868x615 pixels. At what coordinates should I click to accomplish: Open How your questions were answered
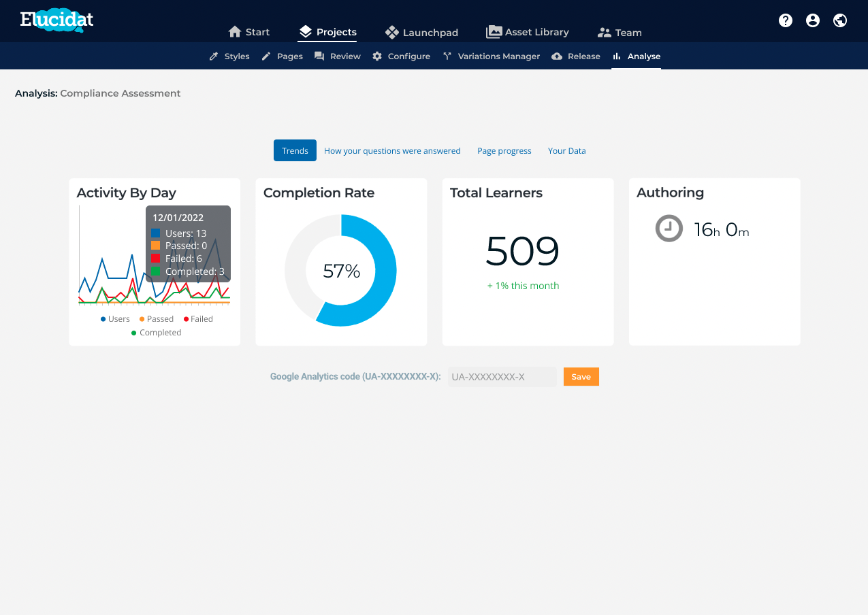coord(392,151)
